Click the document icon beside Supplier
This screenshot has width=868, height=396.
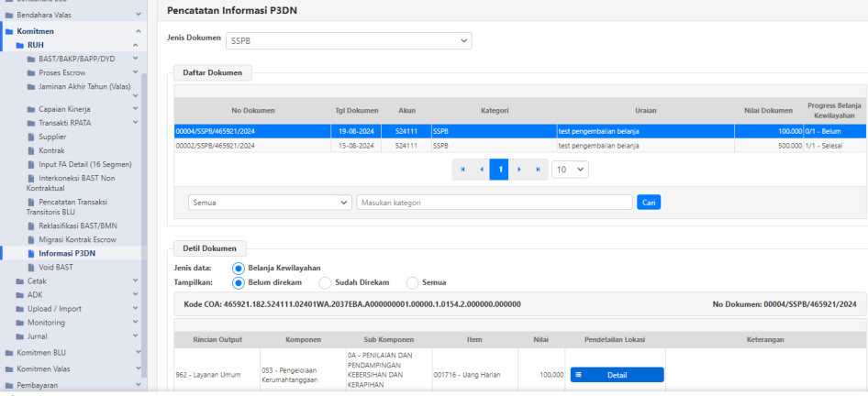pos(31,137)
